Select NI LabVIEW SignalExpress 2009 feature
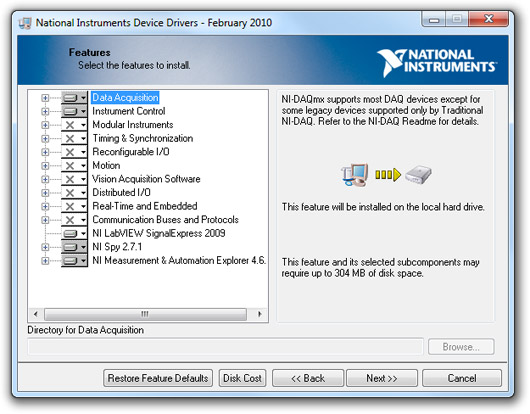Image resolution: width=530 pixels, height=414 pixels. click(x=159, y=233)
